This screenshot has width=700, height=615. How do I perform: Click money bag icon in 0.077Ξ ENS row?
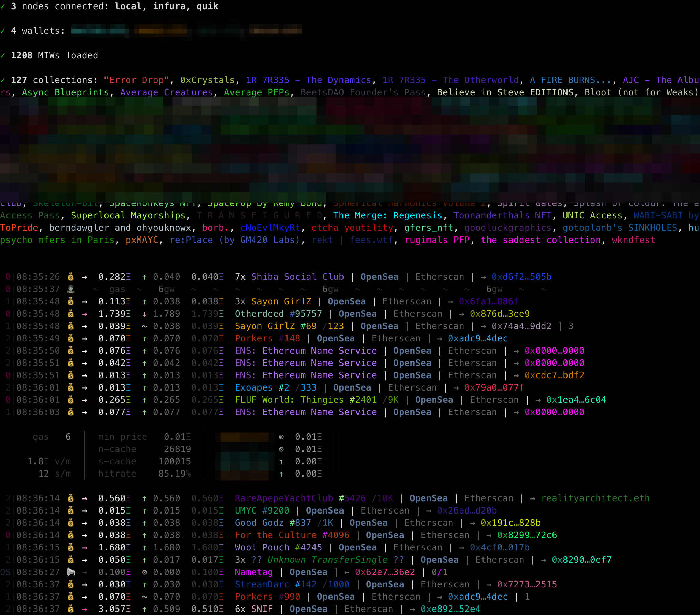71,412
